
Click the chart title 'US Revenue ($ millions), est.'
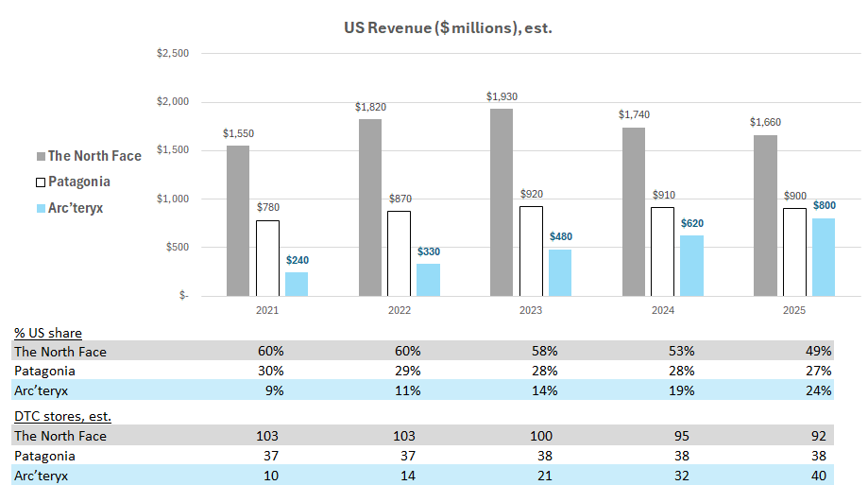(x=448, y=27)
